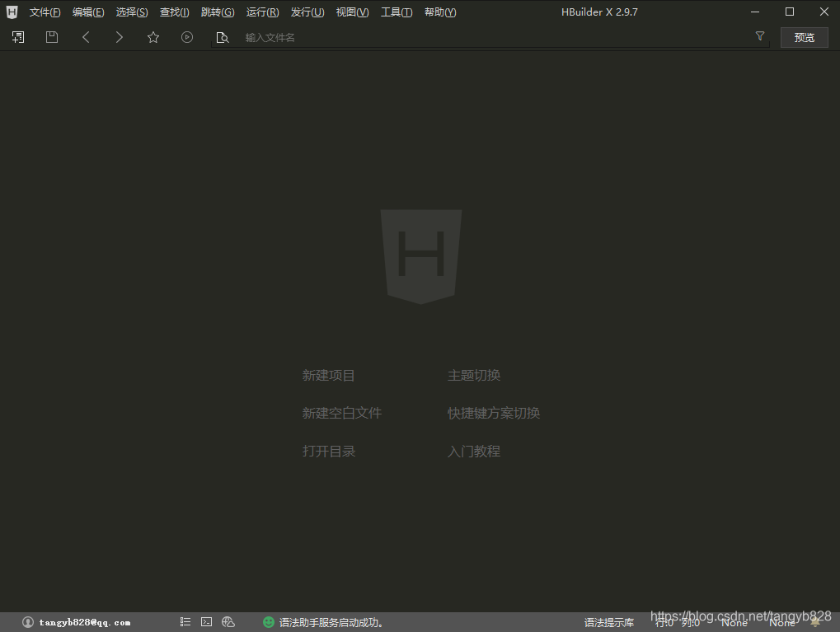Go back with the left arrow icon
Viewport: 840px width, 632px height.
point(86,37)
